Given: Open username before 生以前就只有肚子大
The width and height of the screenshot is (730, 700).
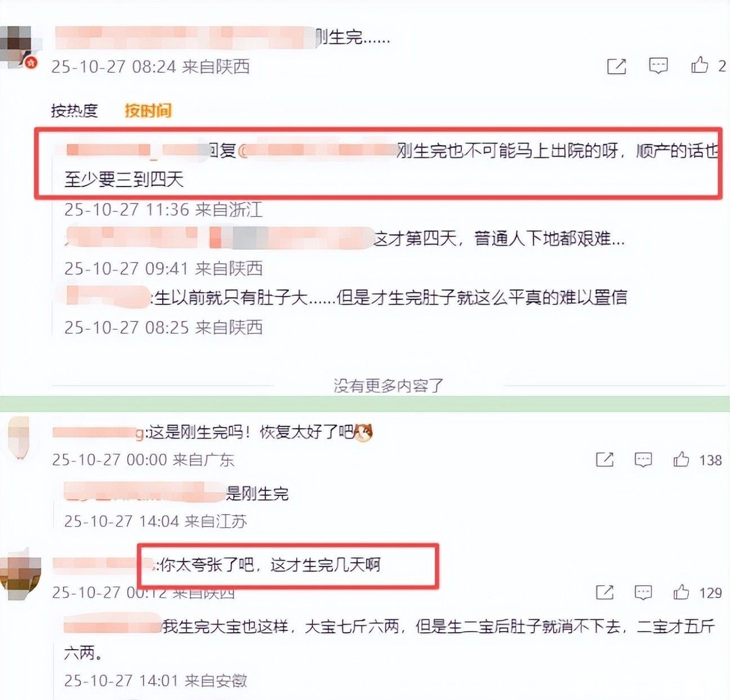Looking at the screenshot, I should click(107, 296).
